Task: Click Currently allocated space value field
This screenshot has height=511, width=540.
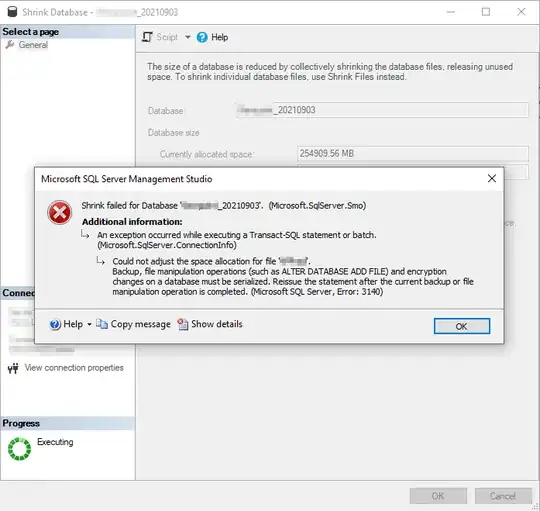Action: (413, 154)
